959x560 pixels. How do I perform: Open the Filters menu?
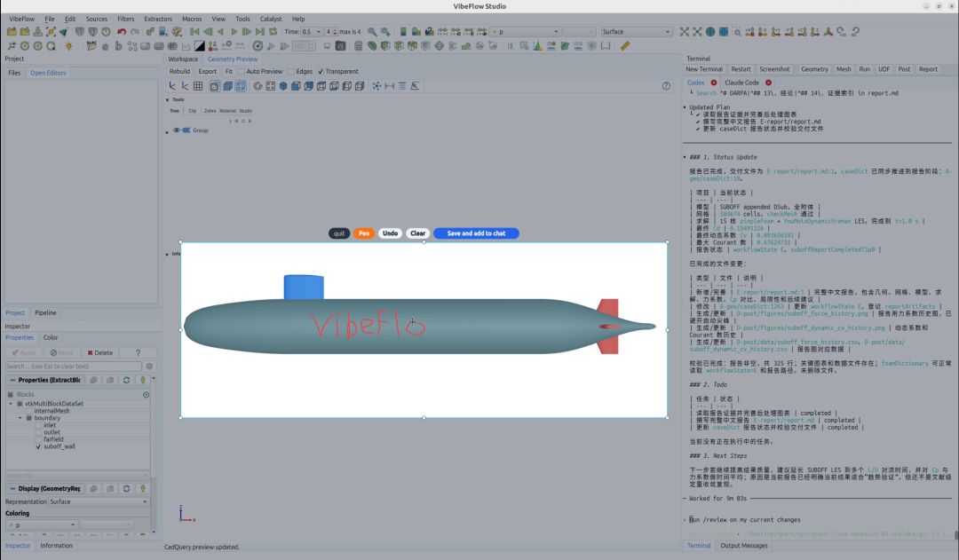point(125,19)
